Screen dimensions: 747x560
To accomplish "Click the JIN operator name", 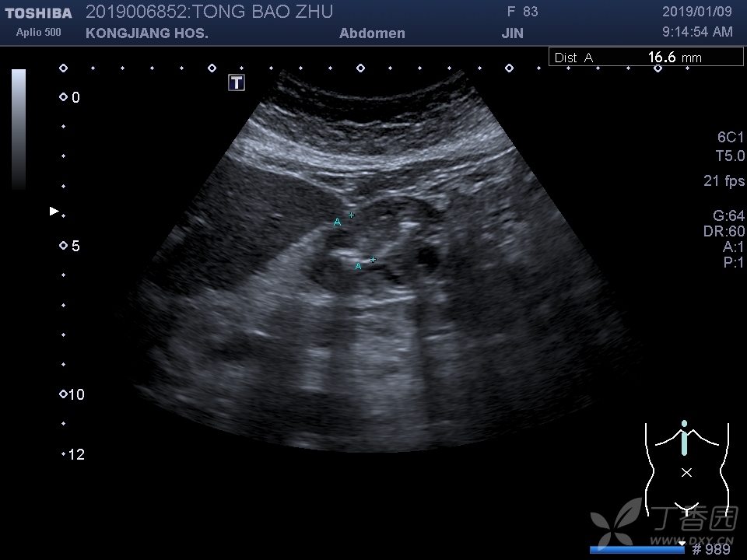I will (512, 33).
